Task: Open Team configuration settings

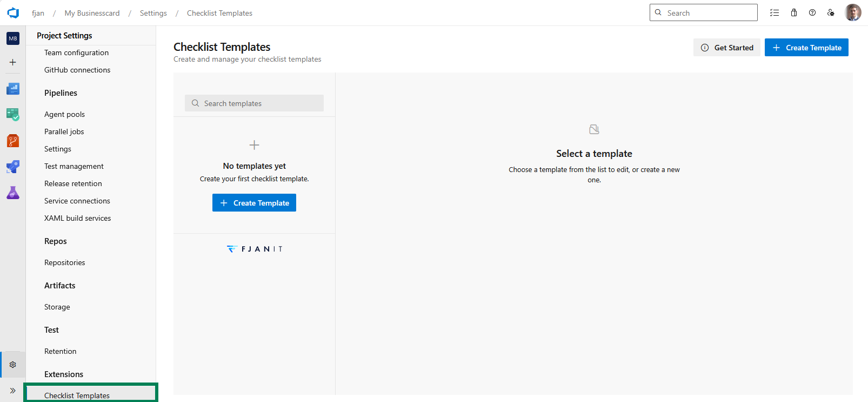Action: (76, 52)
